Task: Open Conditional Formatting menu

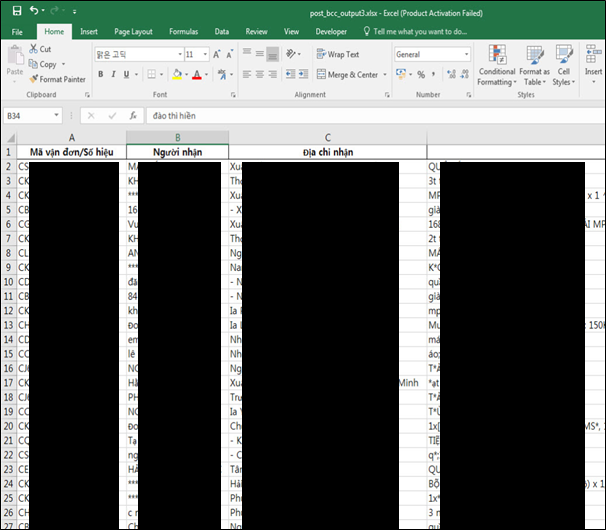Action: point(497,65)
